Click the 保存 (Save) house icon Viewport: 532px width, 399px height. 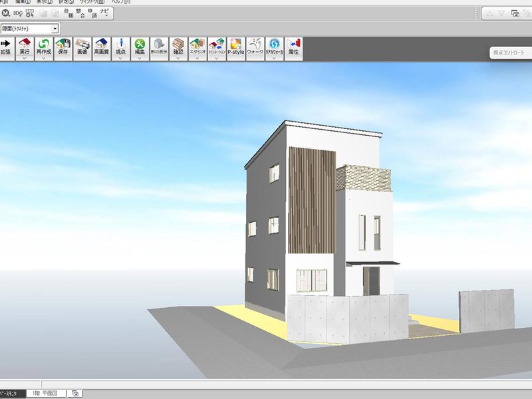[x=63, y=46]
